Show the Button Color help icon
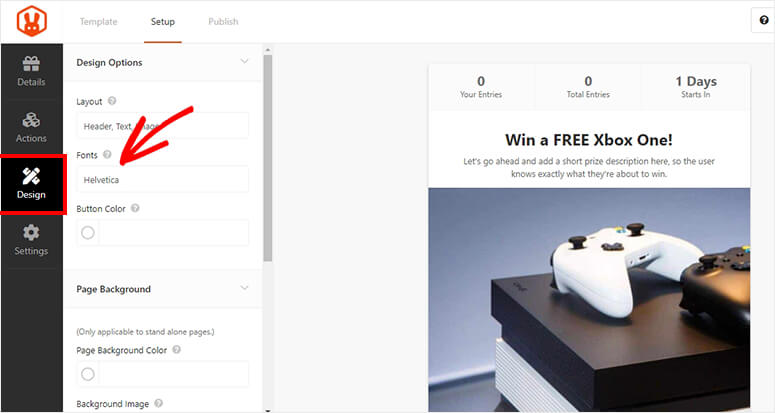The height and width of the screenshot is (413, 775). tap(135, 208)
